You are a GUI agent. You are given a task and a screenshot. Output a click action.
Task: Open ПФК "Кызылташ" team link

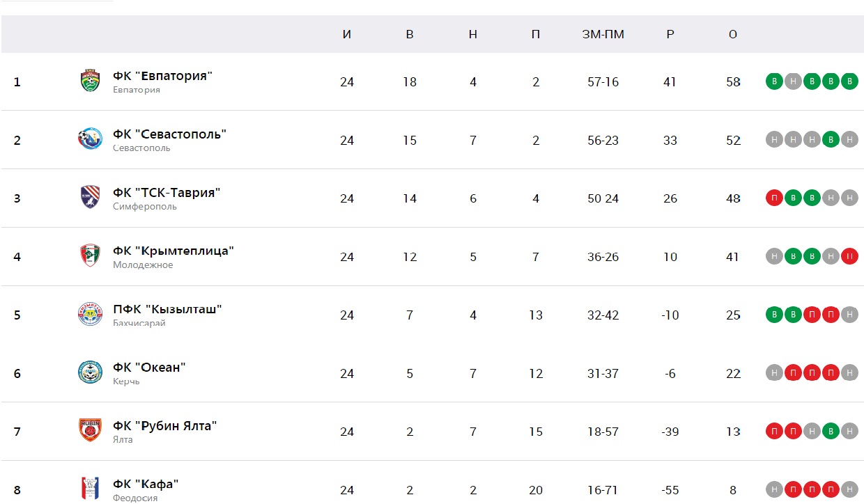[167, 309]
